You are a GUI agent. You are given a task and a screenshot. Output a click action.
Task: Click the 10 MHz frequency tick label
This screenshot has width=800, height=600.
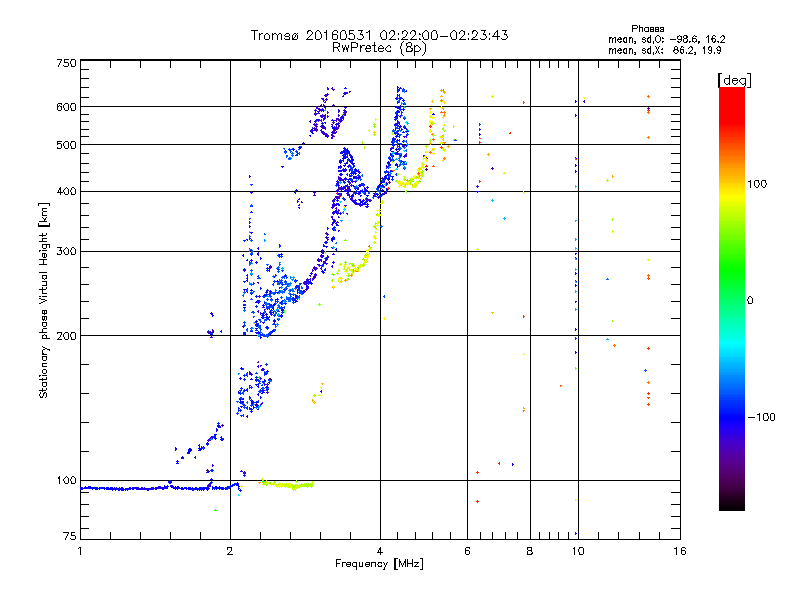(578, 551)
